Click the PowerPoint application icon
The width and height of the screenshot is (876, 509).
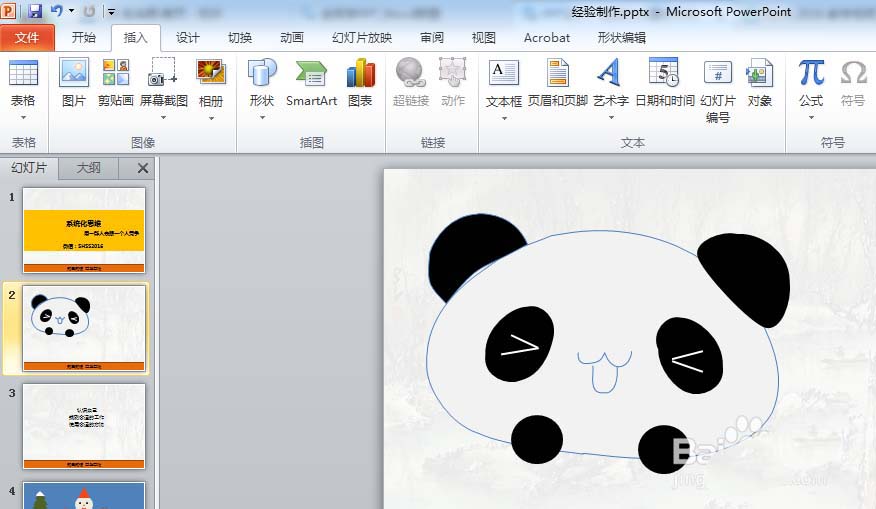pos(8,11)
